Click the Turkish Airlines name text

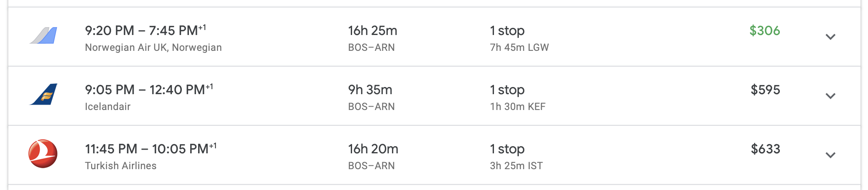[x=121, y=166]
